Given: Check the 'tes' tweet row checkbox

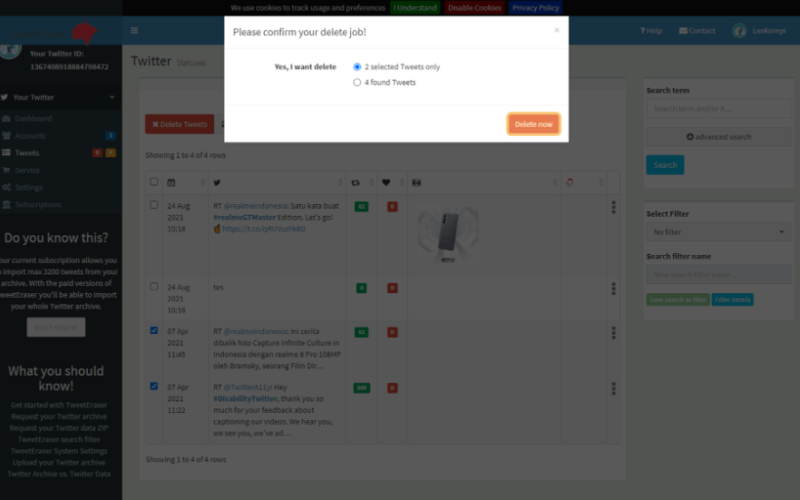Looking at the screenshot, I should point(154,286).
